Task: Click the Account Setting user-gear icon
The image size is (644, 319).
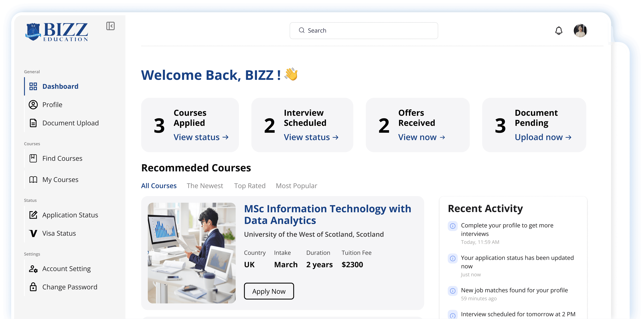Action: click(x=33, y=269)
